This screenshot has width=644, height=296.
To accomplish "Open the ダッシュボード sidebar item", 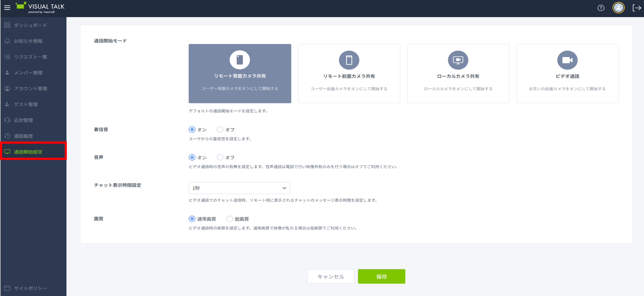I will click(x=30, y=25).
